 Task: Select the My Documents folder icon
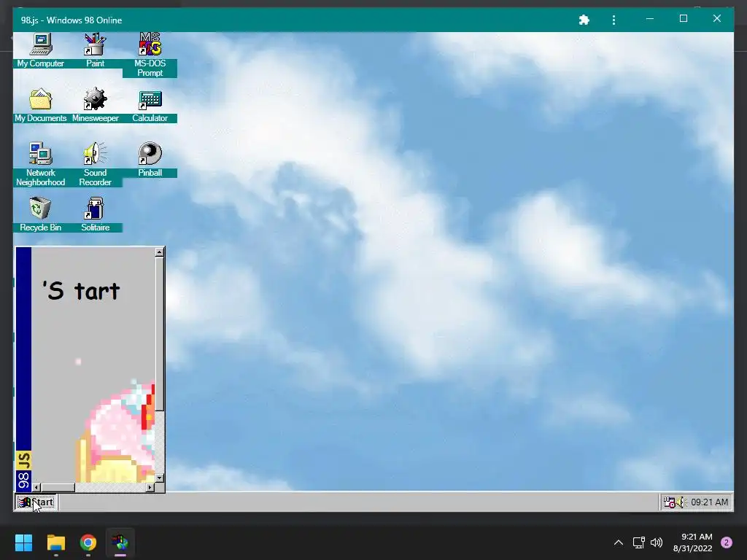pos(41,105)
